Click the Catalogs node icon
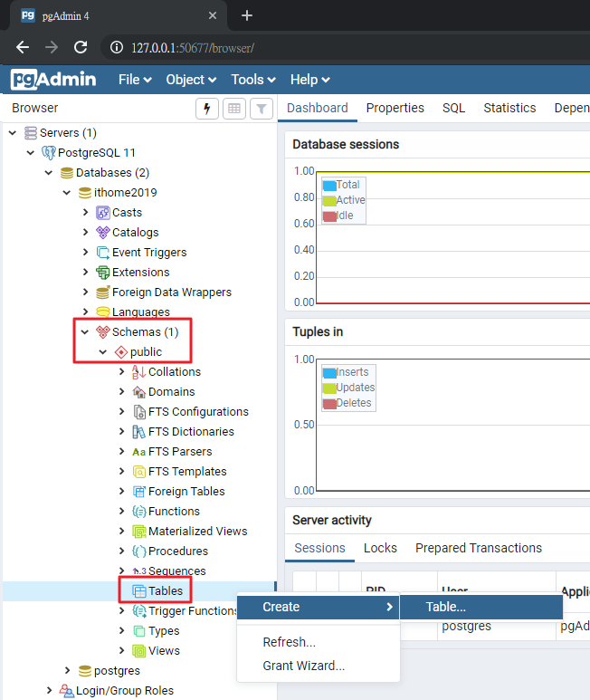 click(x=103, y=233)
